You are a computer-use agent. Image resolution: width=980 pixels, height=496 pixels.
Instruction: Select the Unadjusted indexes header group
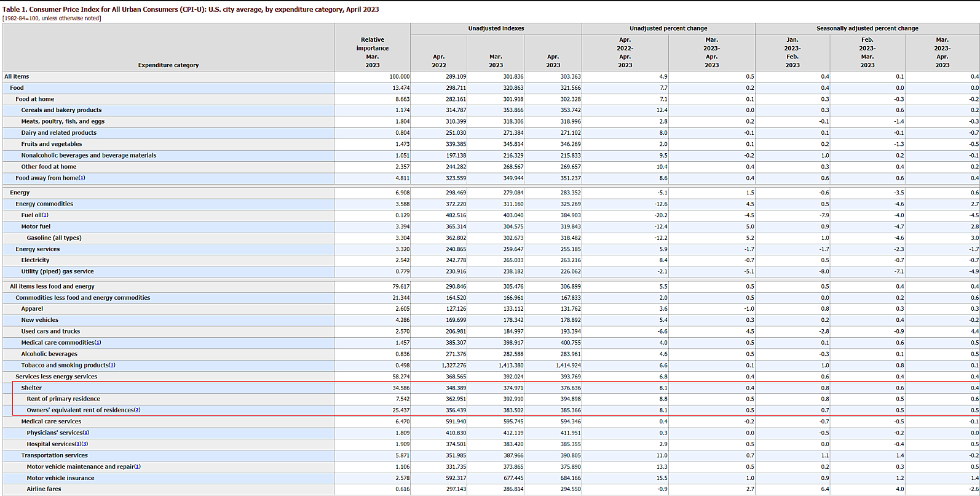coord(496,28)
